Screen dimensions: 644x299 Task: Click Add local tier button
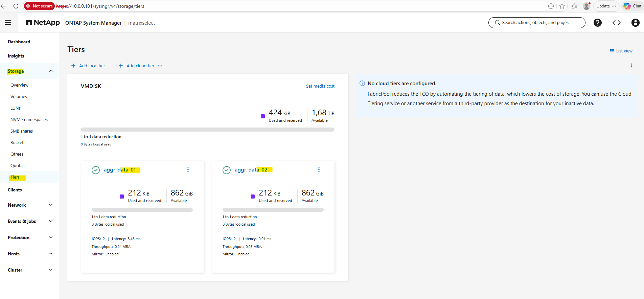click(88, 66)
